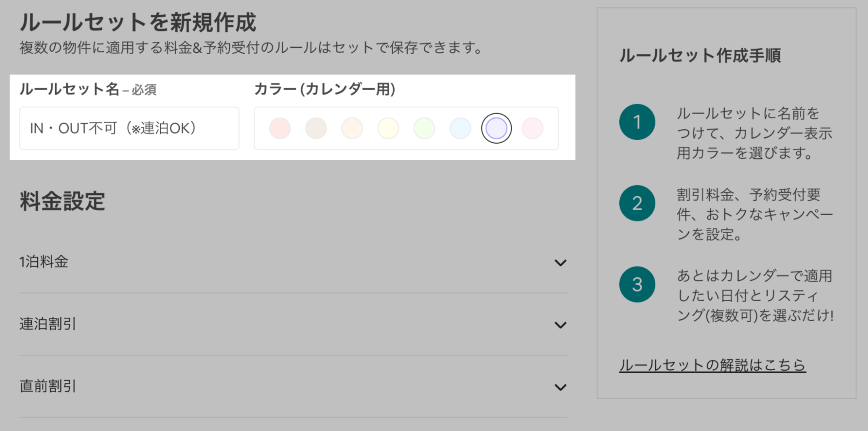This screenshot has height=431, width=868.
Task: Open the 直前割引 section label
Action: pos(48,386)
